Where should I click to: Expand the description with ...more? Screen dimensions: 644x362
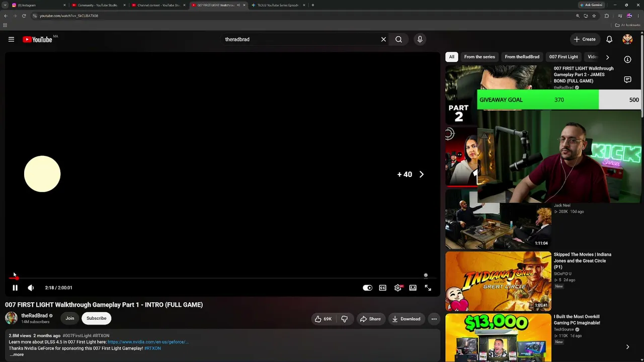[x=17, y=354]
